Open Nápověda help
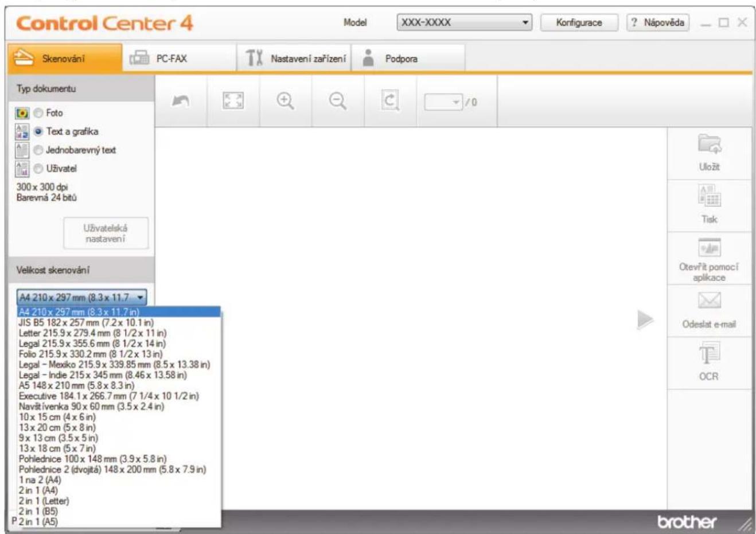 (658, 23)
